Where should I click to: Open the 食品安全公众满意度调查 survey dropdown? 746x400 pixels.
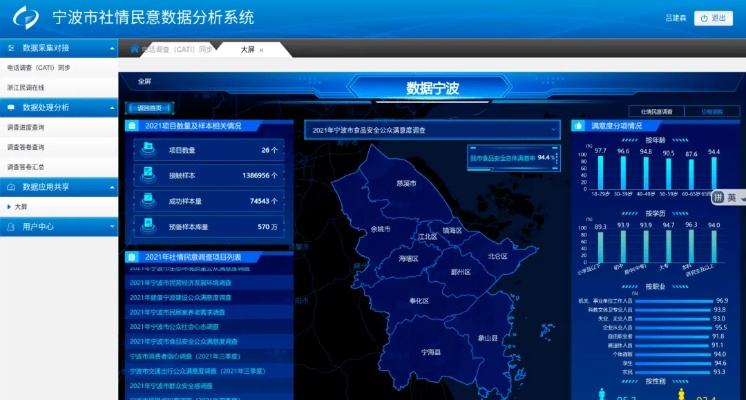(x=432, y=129)
